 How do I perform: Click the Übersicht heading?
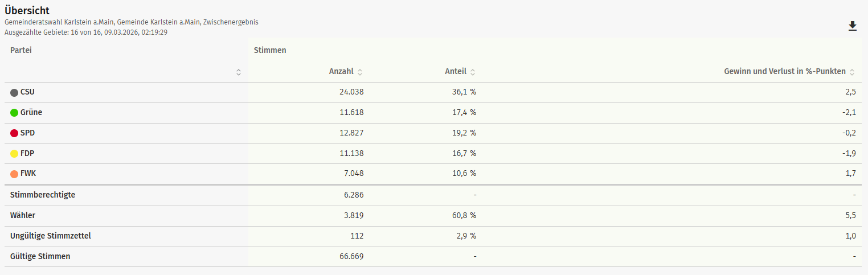[x=27, y=11]
